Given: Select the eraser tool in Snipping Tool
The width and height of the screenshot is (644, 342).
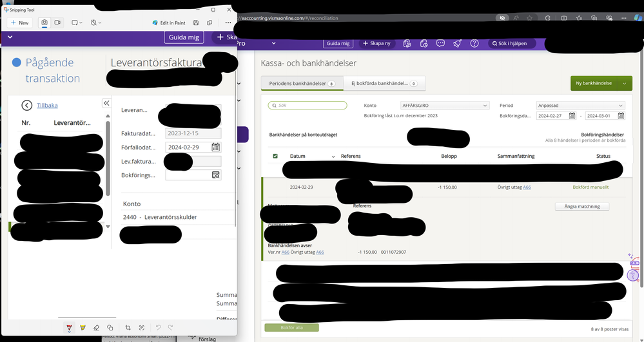Looking at the screenshot, I should pyautogui.click(x=97, y=328).
